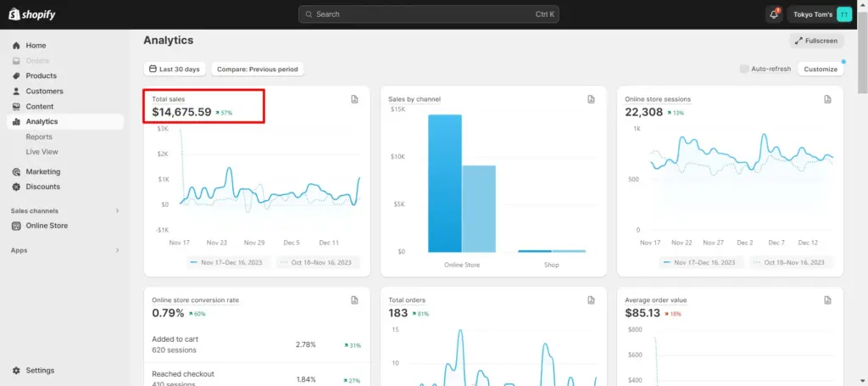This screenshot has width=868, height=386.
Task: Open Online store conversion rate report icon
Action: pos(354,300)
